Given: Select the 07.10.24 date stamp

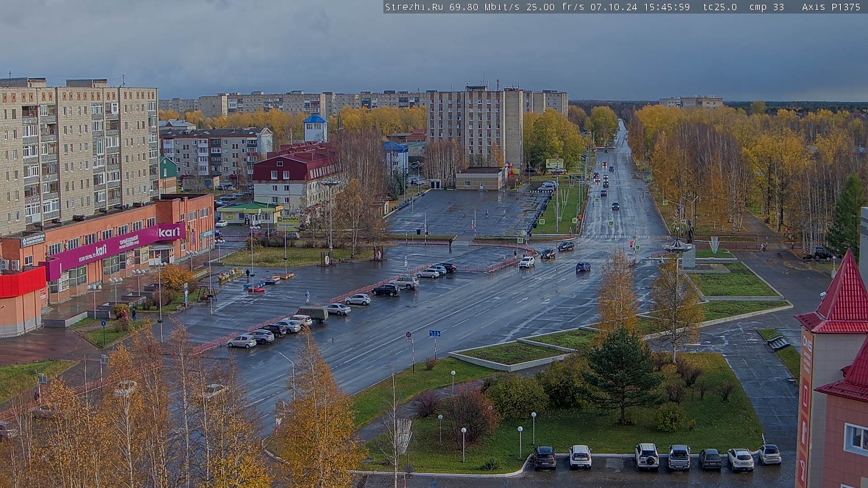Looking at the screenshot, I should pyautogui.click(x=614, y=7).
